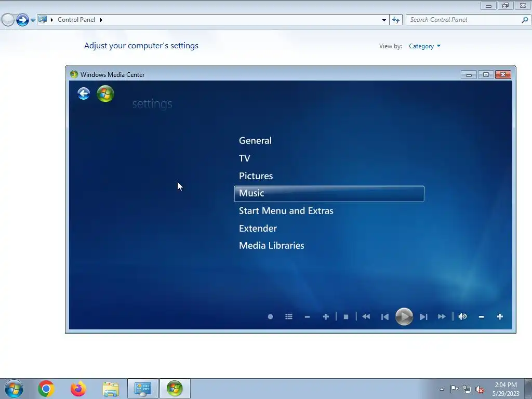The image size is (532, 399).
Task: Click channel down minus button
Action: click(307, 317)
